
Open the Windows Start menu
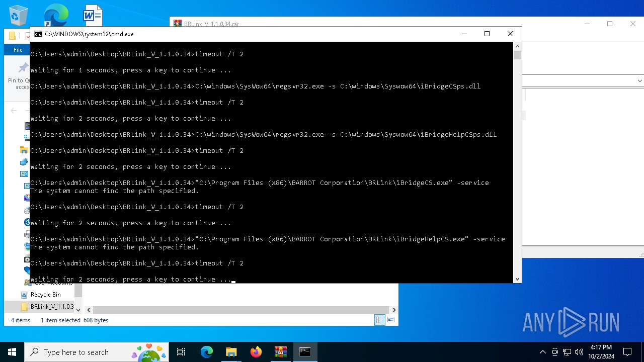(x=12, y=352)
